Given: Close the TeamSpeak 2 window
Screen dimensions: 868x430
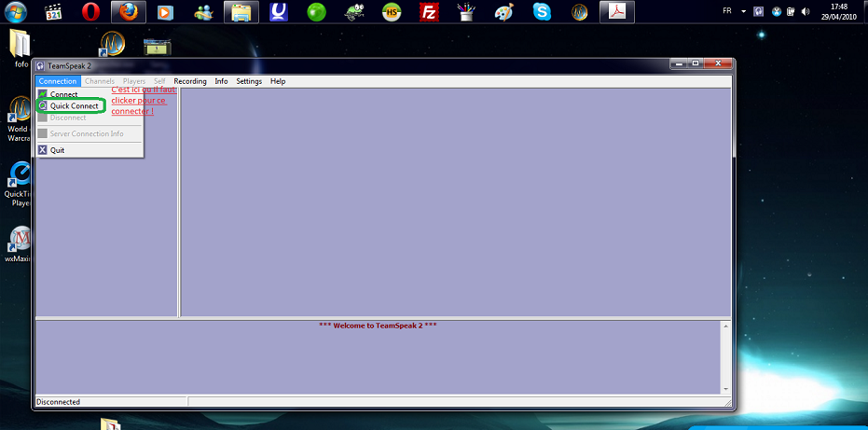Looking at the screenshot, I should coord(718,63).
